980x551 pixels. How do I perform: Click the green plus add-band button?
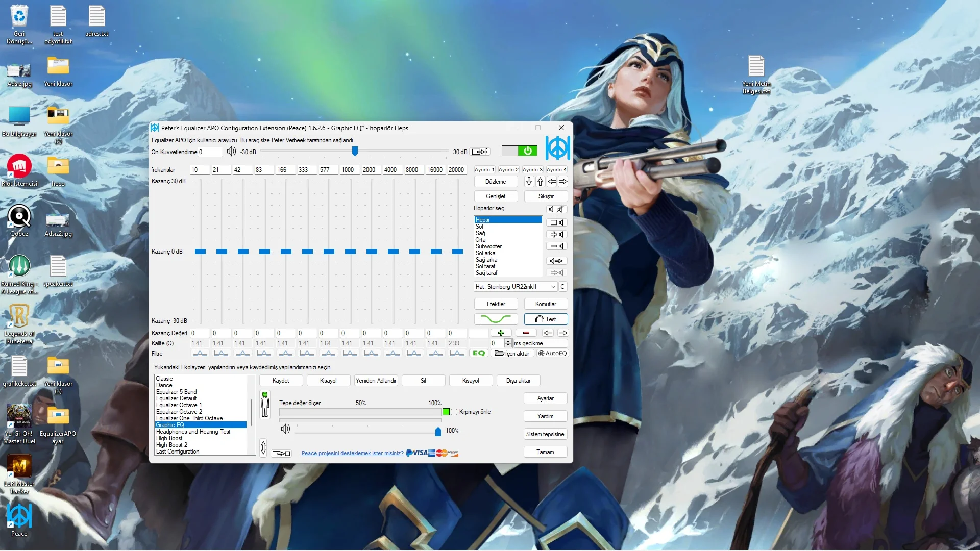[x=501, y=333]
